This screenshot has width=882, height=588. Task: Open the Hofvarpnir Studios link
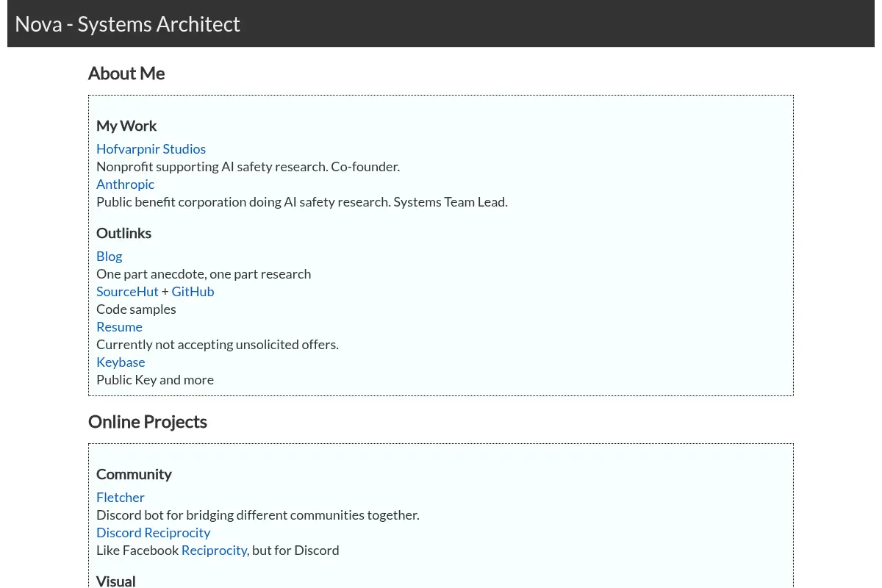[x=151, y=148]
